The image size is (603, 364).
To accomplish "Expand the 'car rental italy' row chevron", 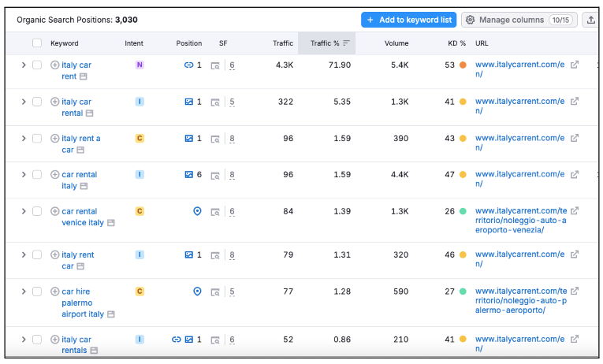I will 24,175.
